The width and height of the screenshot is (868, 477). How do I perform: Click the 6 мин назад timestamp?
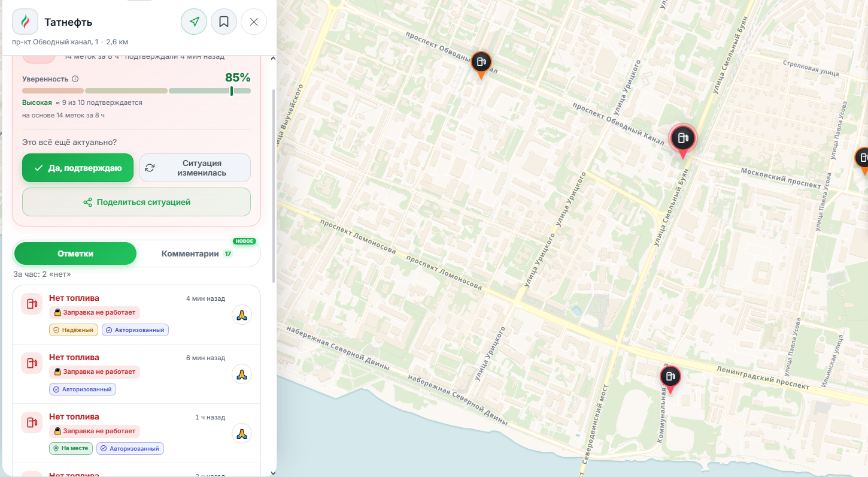[205, 358]
